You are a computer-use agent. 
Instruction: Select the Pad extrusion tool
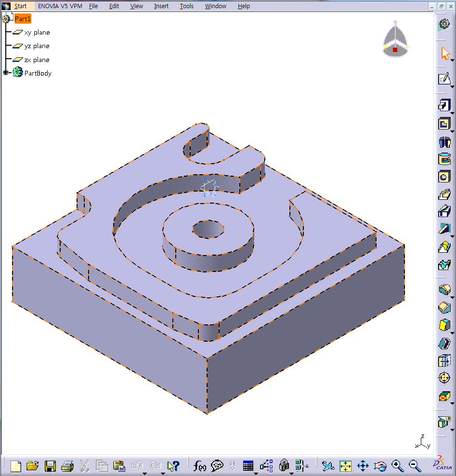click(x=443, y=105)
